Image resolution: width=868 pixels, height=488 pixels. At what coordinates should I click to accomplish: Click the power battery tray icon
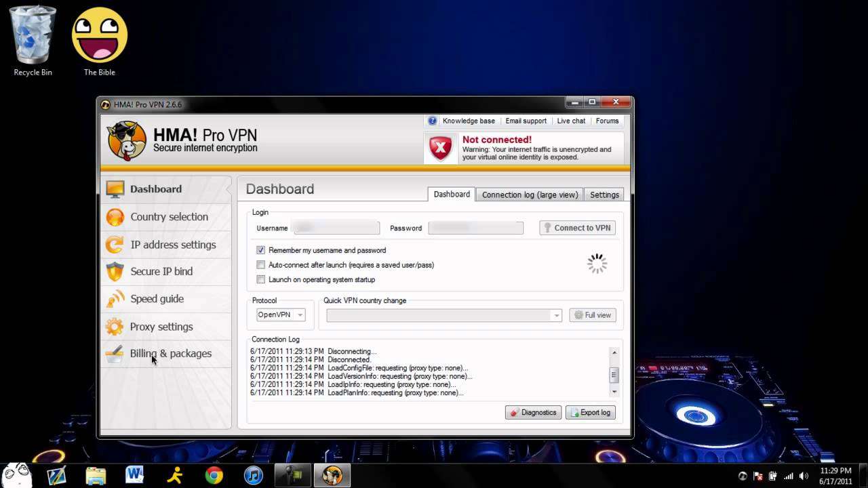point(773,476)
